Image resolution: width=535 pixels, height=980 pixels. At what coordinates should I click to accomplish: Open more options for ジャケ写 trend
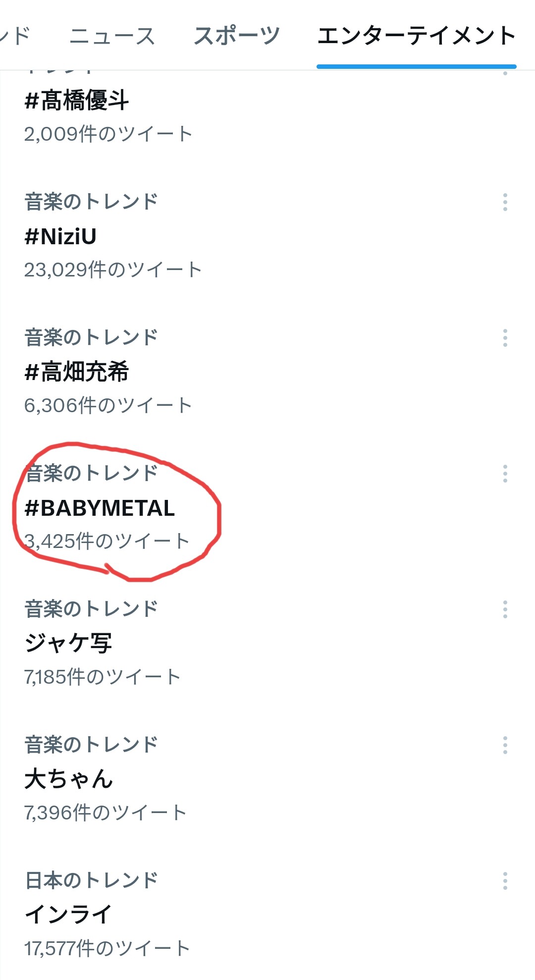(505, 609)
